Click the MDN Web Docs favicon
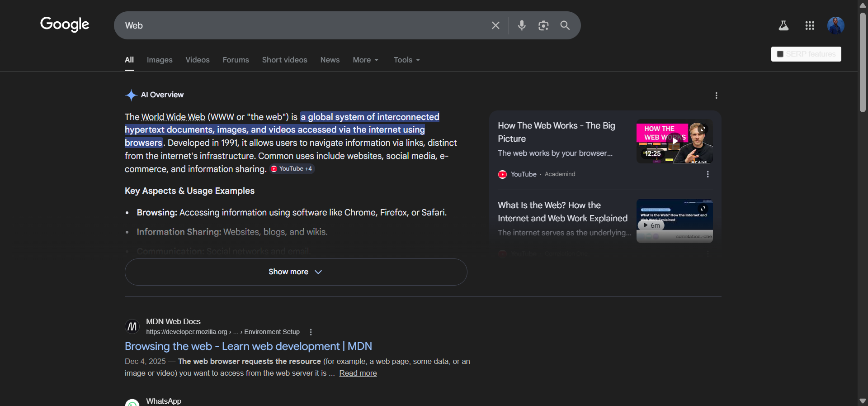The image size is (868, 406). click(x=132, y=326)
